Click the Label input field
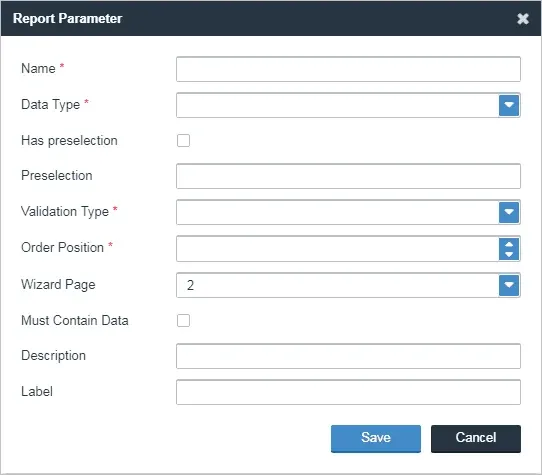 pyautogui.click(x=348, y=392)
